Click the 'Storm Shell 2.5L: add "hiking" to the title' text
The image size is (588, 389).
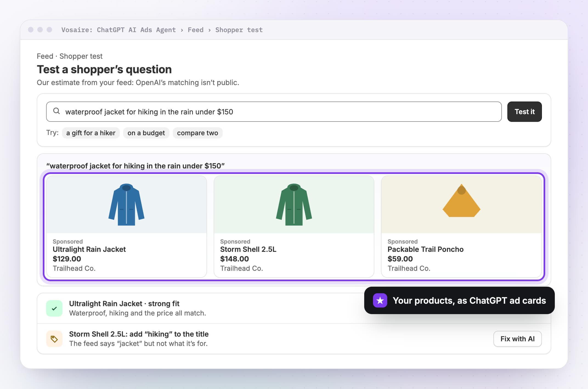(139, 334)
